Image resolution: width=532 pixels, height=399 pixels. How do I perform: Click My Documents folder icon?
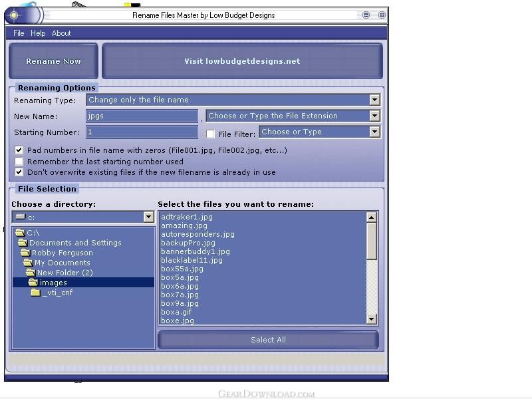pyautogui.click(x=28, y=263)
